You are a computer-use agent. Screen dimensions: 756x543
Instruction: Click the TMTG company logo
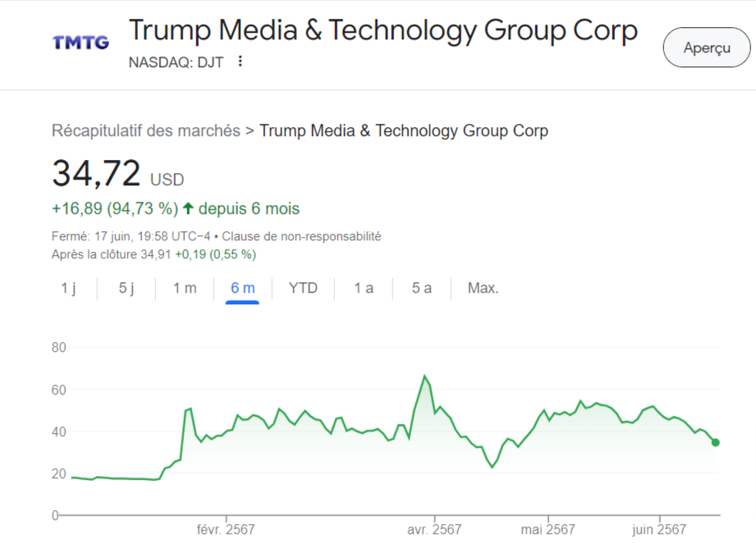coord(80,43)
